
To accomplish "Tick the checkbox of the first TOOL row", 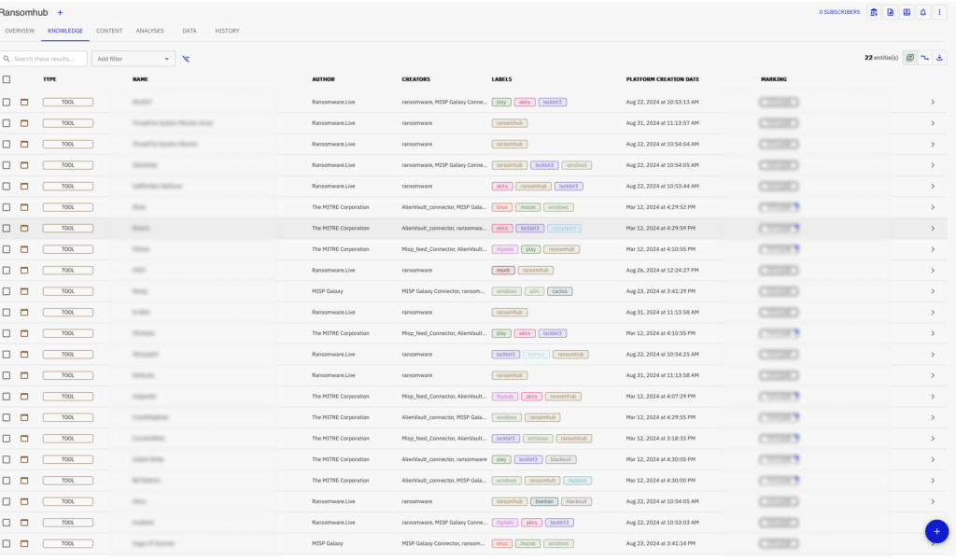I will tap(7, 102).
